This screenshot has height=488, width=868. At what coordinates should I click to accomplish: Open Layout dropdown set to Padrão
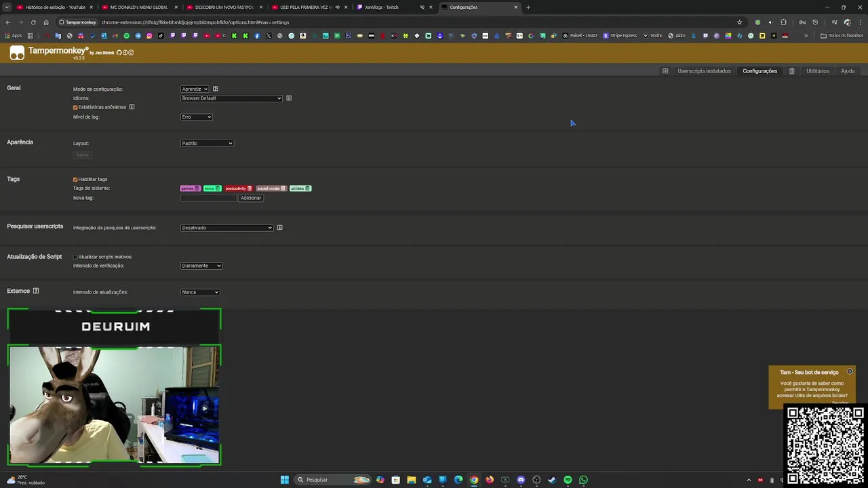tap(207, 144)
